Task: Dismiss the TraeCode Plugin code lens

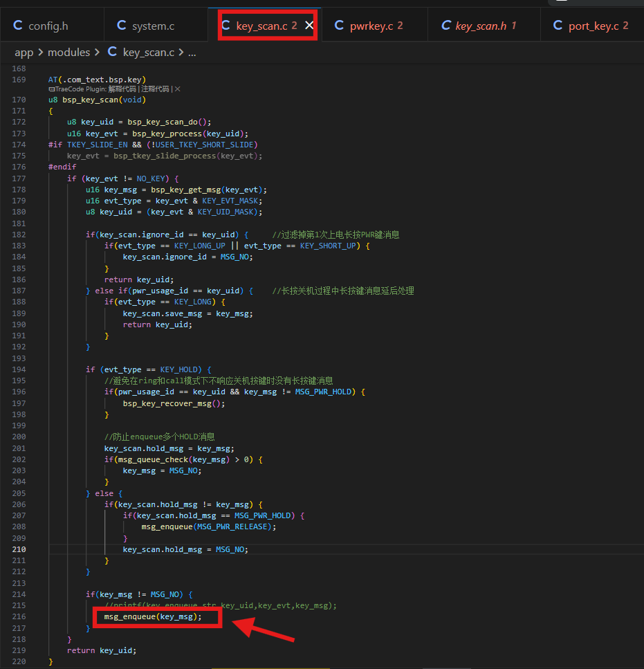Action: point(177,89)
